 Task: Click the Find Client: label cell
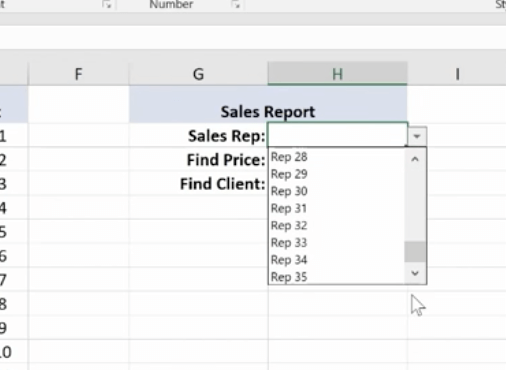198,184
